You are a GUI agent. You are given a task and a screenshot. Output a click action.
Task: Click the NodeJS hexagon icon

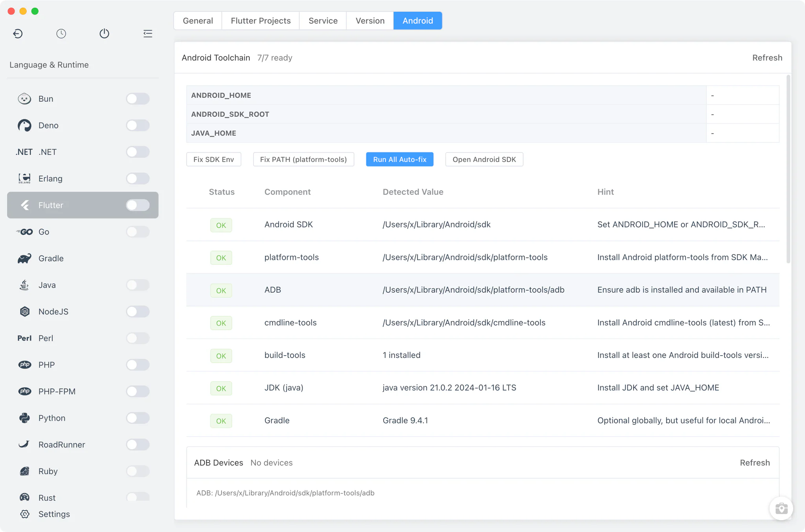tap(24, 312)
